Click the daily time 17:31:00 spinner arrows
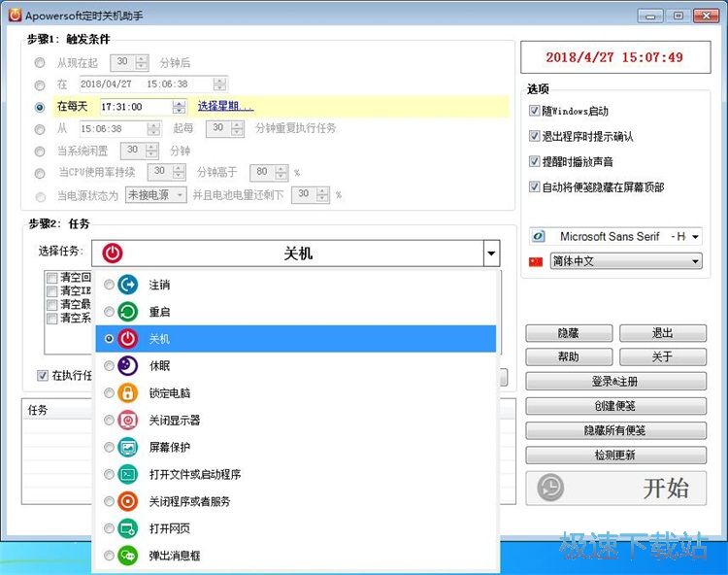728x575 pixels. point(179,107)
